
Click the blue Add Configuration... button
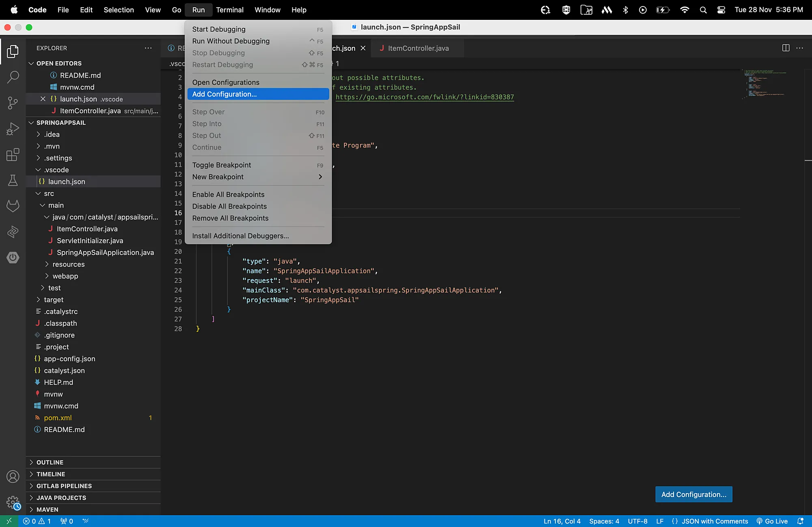click(x=694, y=494)
